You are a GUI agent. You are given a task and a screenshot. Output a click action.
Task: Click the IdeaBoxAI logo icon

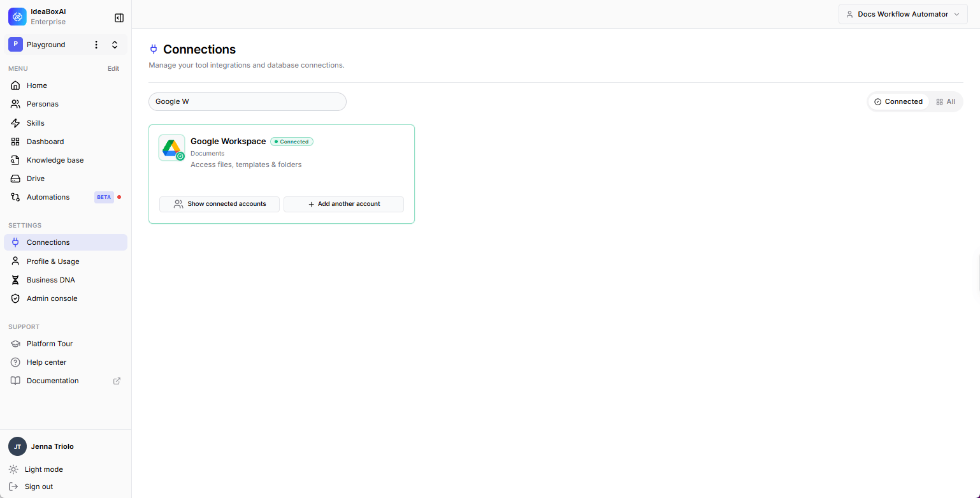tap(17, 17)
